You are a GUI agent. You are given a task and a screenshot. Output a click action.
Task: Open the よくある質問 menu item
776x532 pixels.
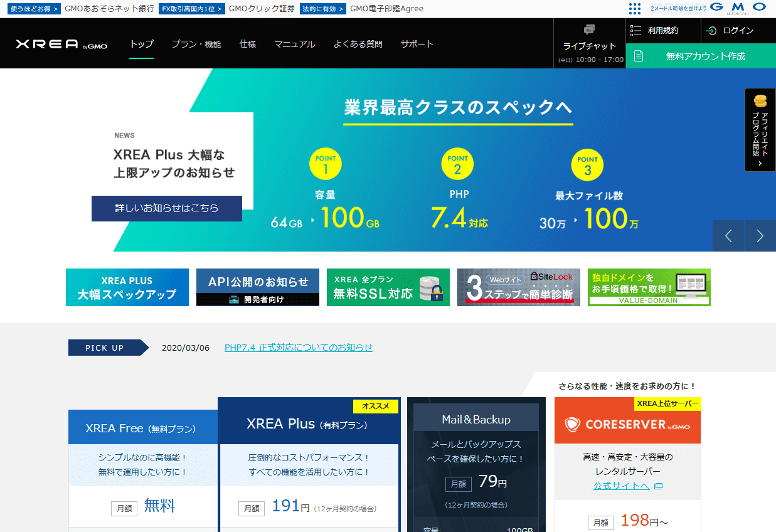(x=358, y=44)
